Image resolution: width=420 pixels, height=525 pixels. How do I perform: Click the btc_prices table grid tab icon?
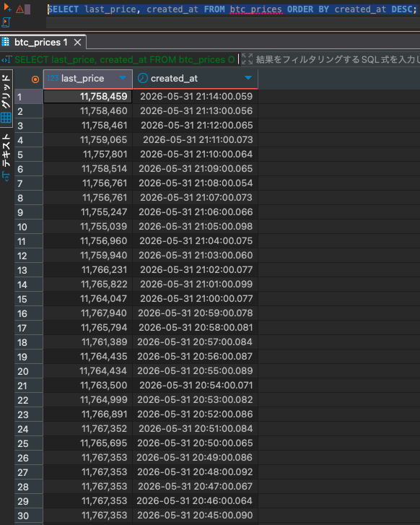click(x=5, y=42)
